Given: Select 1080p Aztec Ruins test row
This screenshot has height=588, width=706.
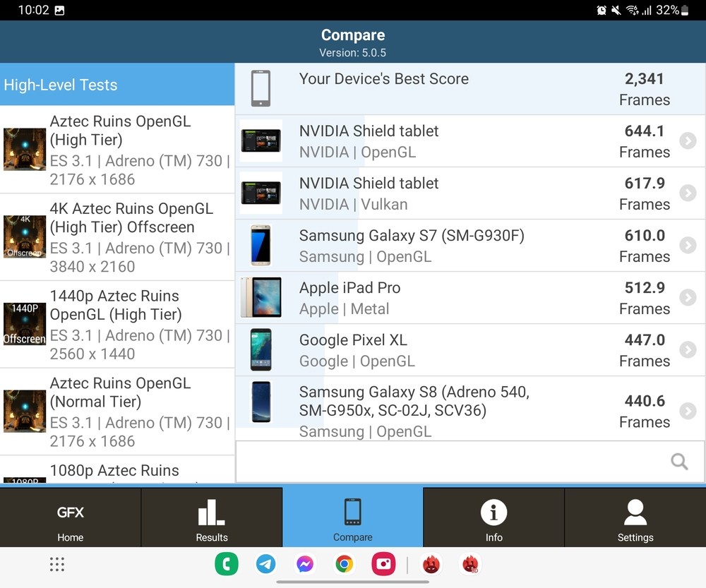Looking at the screenshot, I should [x=117, y=469].
